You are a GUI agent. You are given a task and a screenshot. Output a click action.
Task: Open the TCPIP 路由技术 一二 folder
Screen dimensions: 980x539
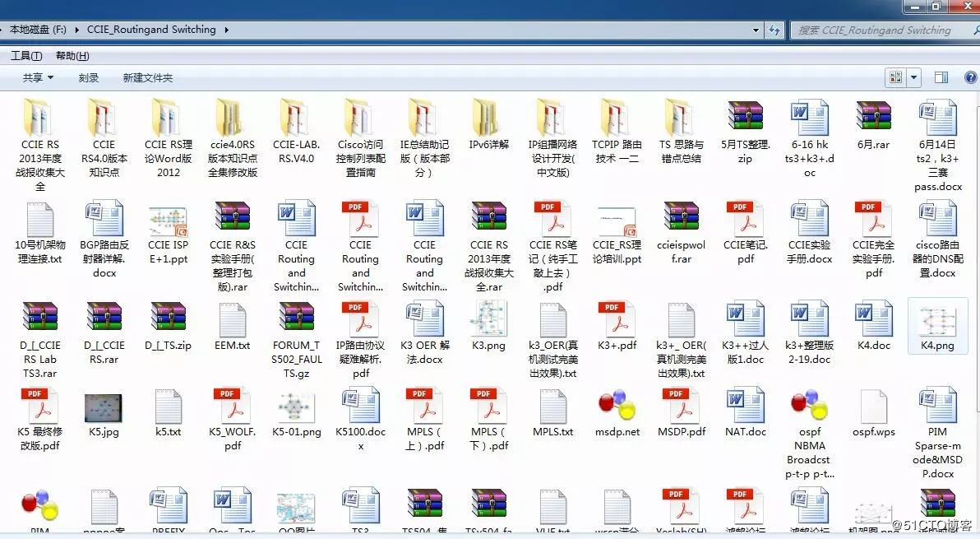617,132
